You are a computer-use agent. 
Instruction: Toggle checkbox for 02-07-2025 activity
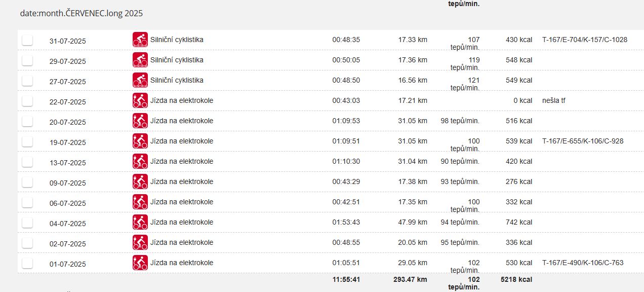[x=27, y=243]
